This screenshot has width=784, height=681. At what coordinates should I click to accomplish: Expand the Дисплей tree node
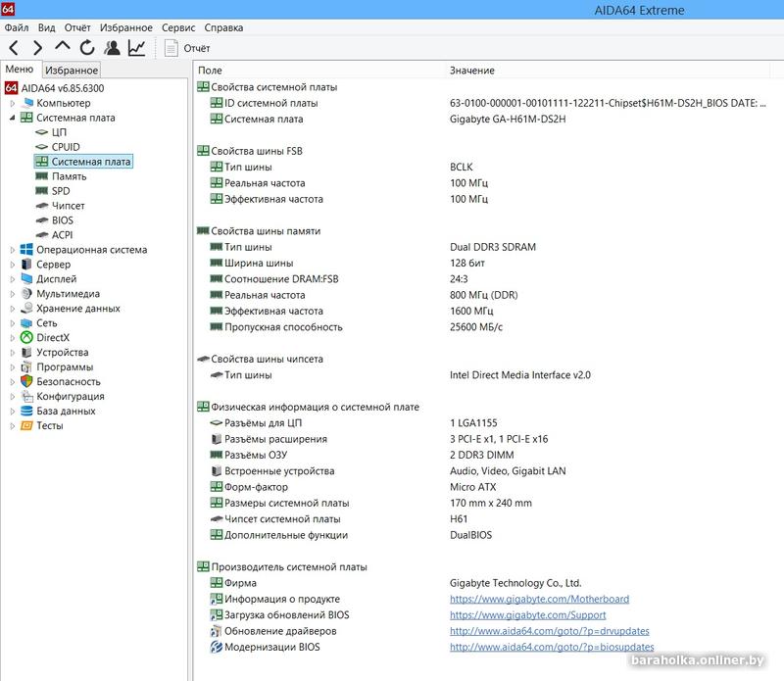[x=13, y=279]
